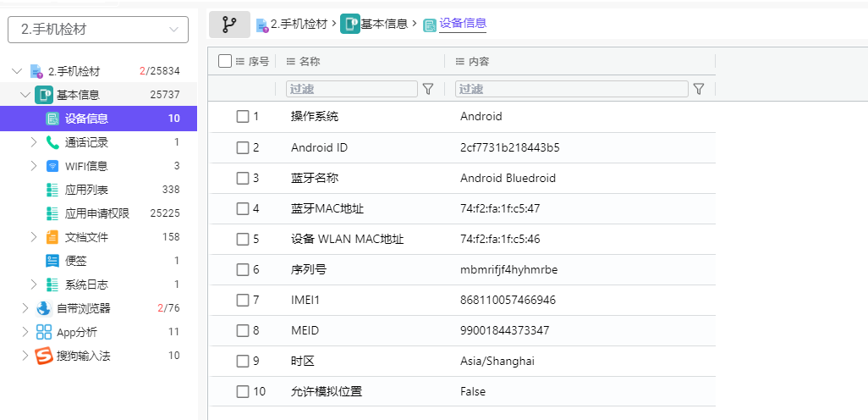Image resolution: width=868 pixels, height=420 pixels.
Task: Click the 搜狗输入法 icon
Action: (44, 356)
